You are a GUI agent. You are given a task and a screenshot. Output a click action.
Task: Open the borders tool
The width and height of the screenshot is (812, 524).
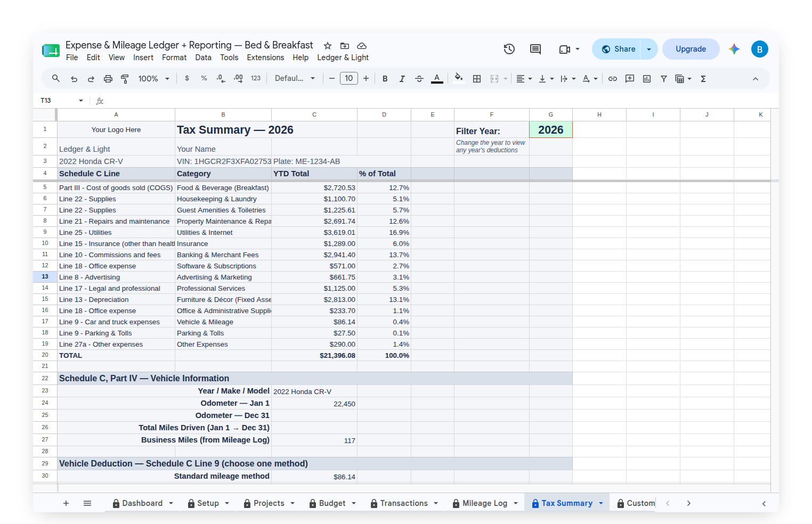477,79
